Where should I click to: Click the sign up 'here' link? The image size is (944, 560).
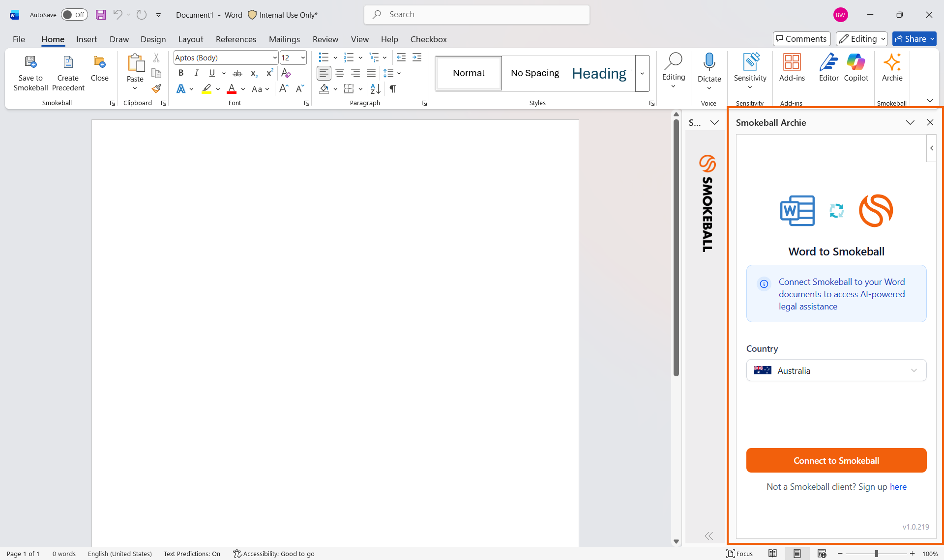[898, 487]
